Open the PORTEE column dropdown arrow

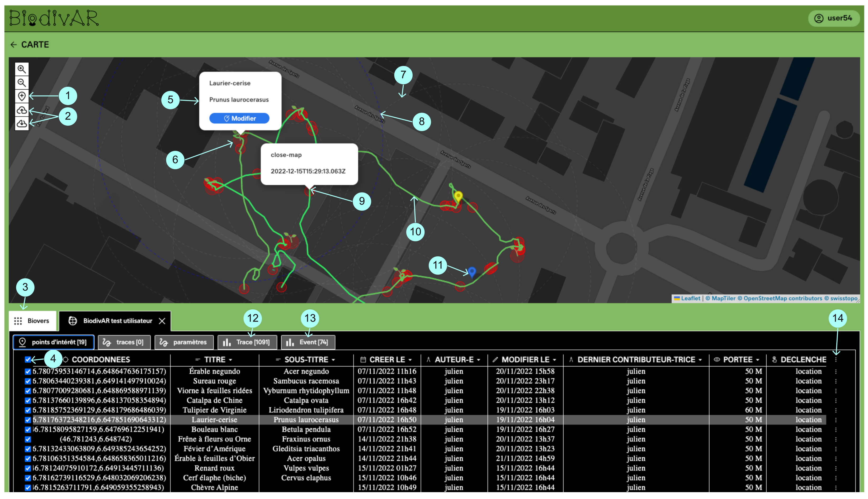(758, 360)
